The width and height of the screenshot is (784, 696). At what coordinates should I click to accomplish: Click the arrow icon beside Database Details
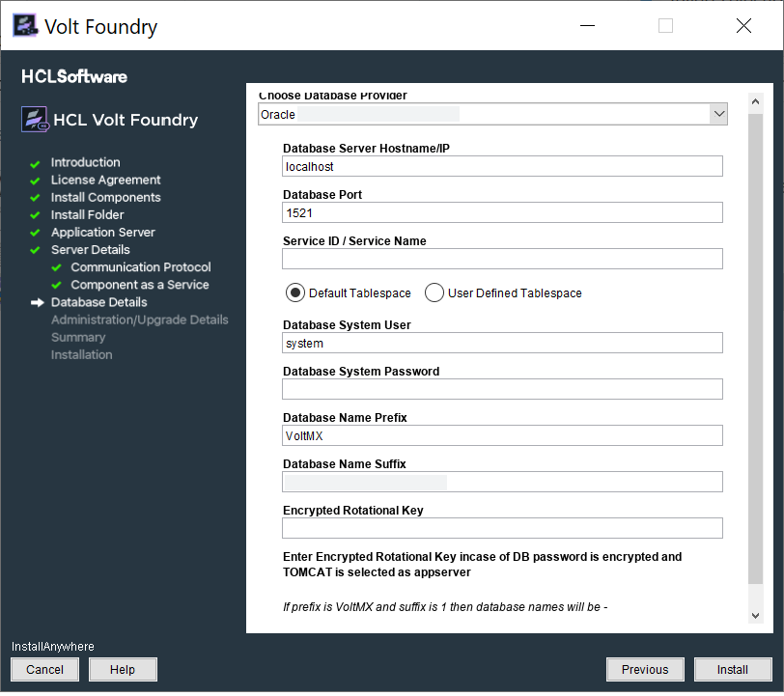pos(38,302)
